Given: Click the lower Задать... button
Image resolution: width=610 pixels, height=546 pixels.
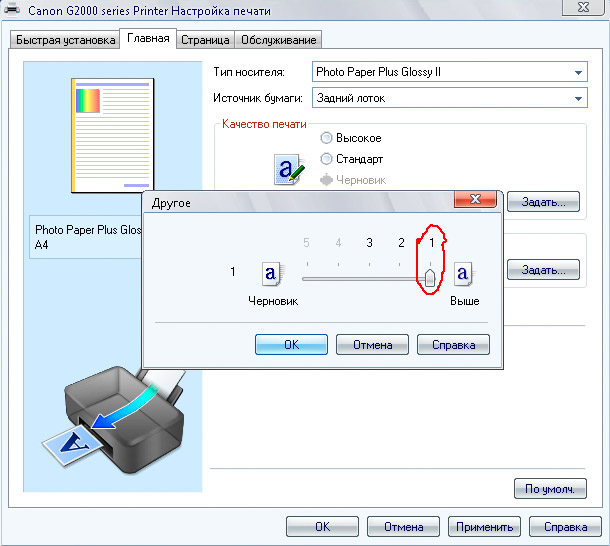Looking at the screenshot, I should click(543, 270).
